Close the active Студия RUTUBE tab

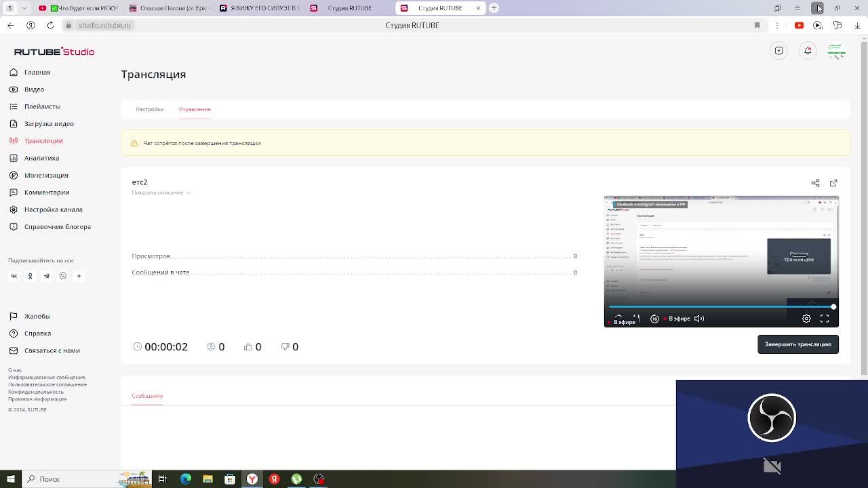coord(478,8)
